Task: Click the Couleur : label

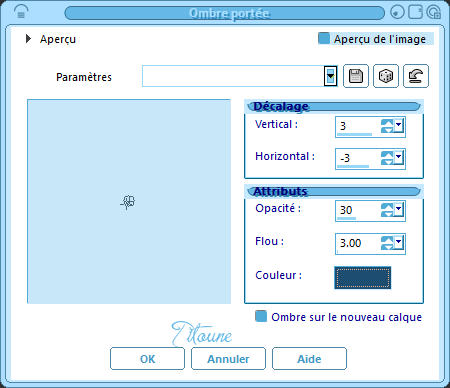Action: point(278,275)
